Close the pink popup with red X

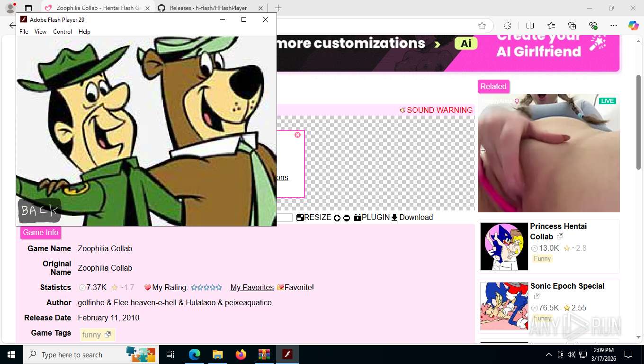(x=297, y=135)
